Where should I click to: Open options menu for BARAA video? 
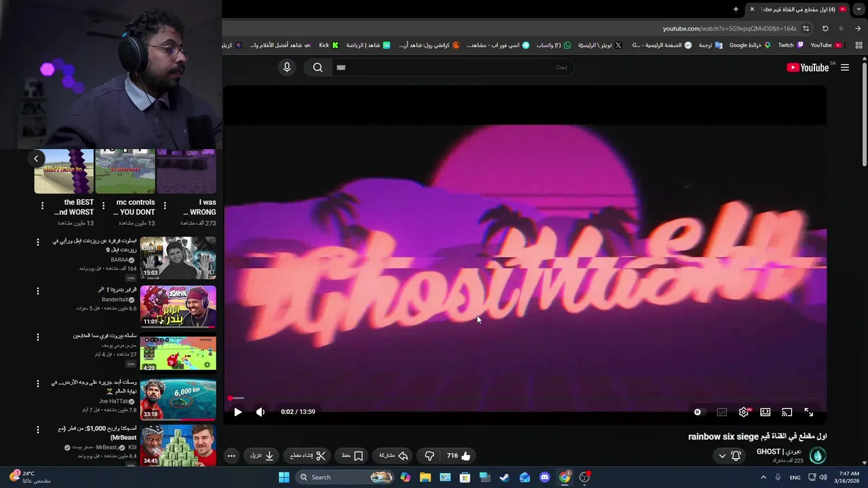[38, 242]
